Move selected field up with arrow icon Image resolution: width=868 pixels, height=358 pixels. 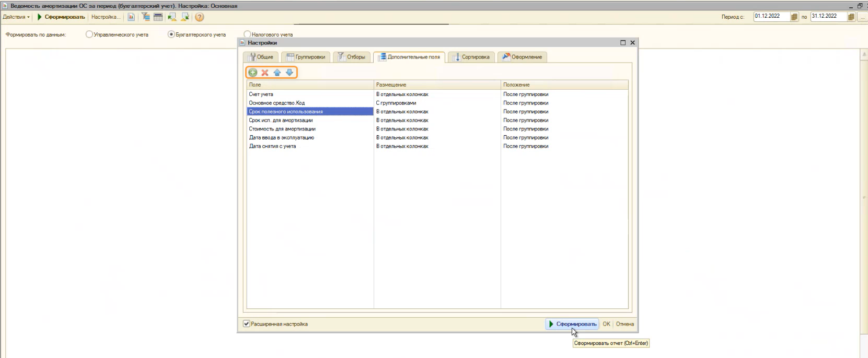point(277,73)
